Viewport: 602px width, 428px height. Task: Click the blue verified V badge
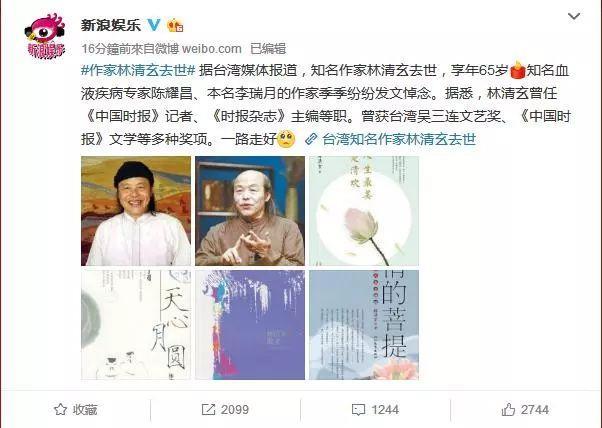(154, 25)
